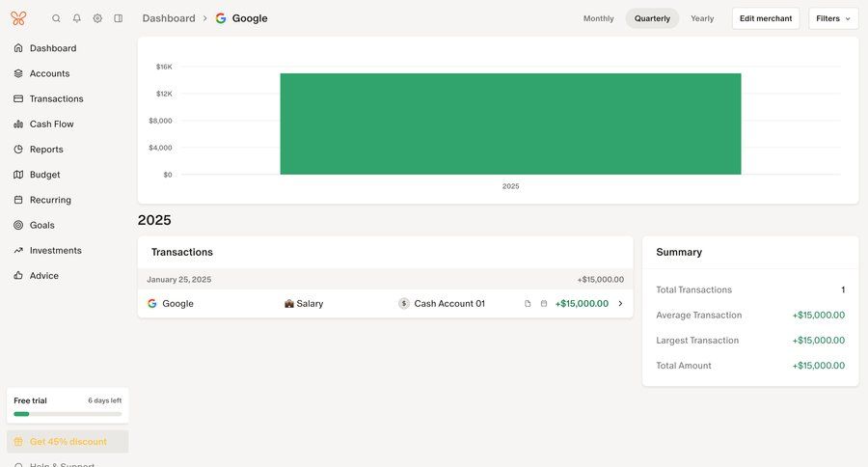Click the Dashboard breadcrumb link
Screen dimensions: 868x467
point(169,18)
